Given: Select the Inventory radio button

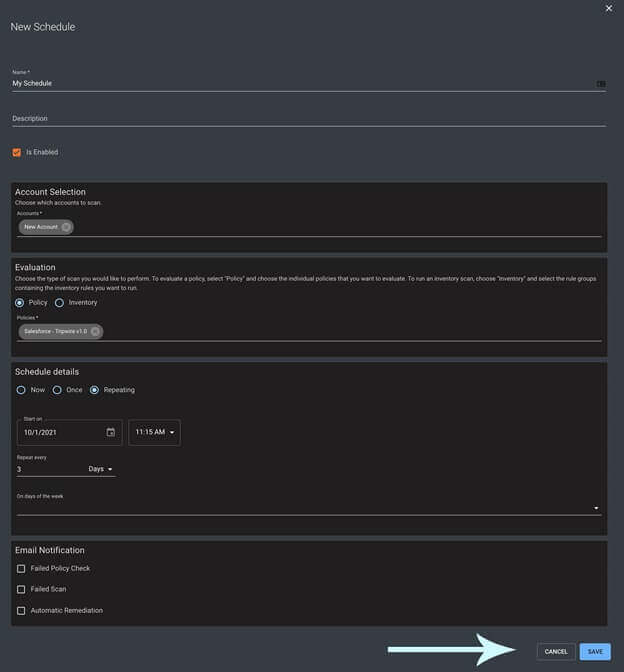Looking at the screenshot, I should [x=60, y=303].
